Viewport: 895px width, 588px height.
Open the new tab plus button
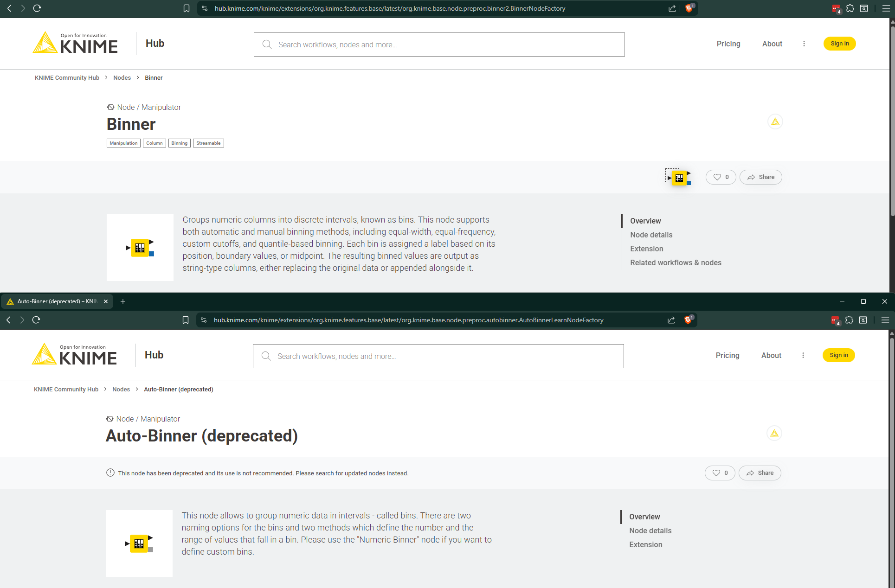pos(123,301)
